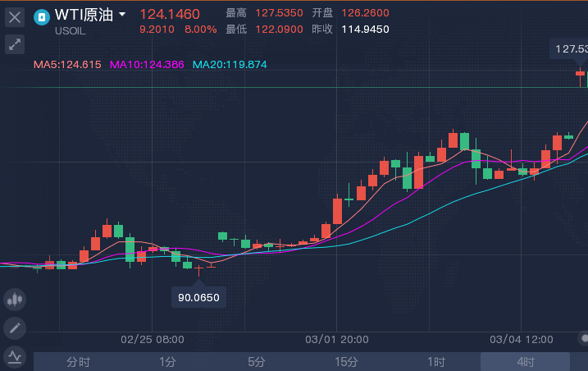Switch to the 分时 timeframe tab
The height and width of the screenshot is (371, 588).
coord(79,362)
